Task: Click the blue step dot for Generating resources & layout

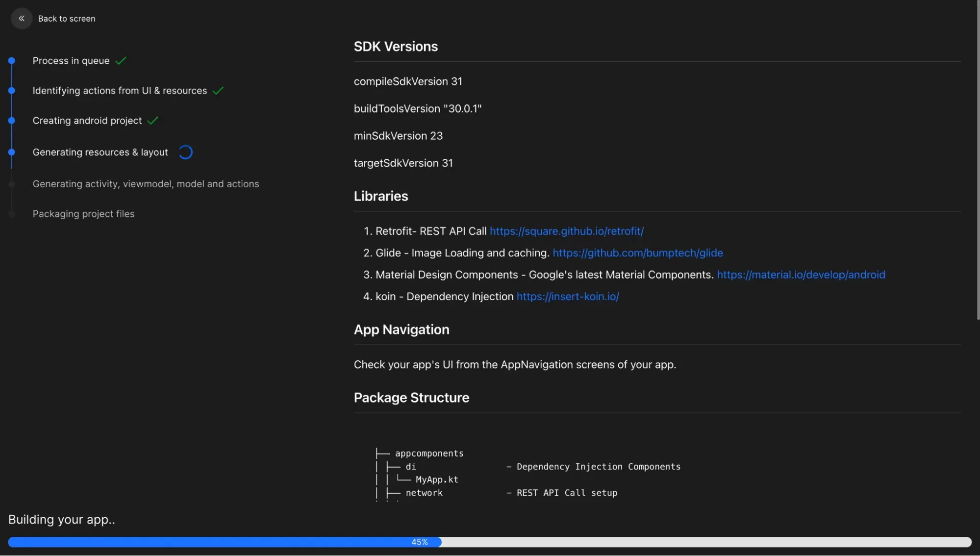Action: [12, 152]
